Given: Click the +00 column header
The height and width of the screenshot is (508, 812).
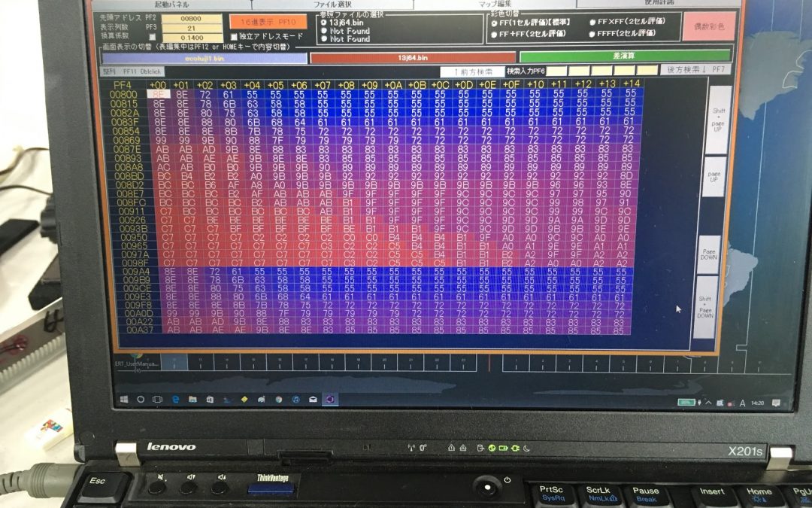Looking at the screenshot, I should [x=157, y=85].
